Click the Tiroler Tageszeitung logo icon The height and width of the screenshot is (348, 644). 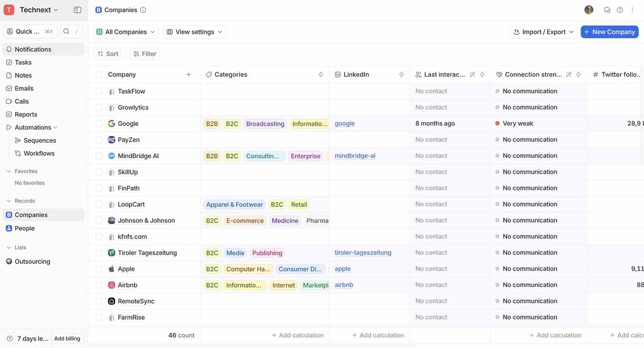tap(111, 253)
